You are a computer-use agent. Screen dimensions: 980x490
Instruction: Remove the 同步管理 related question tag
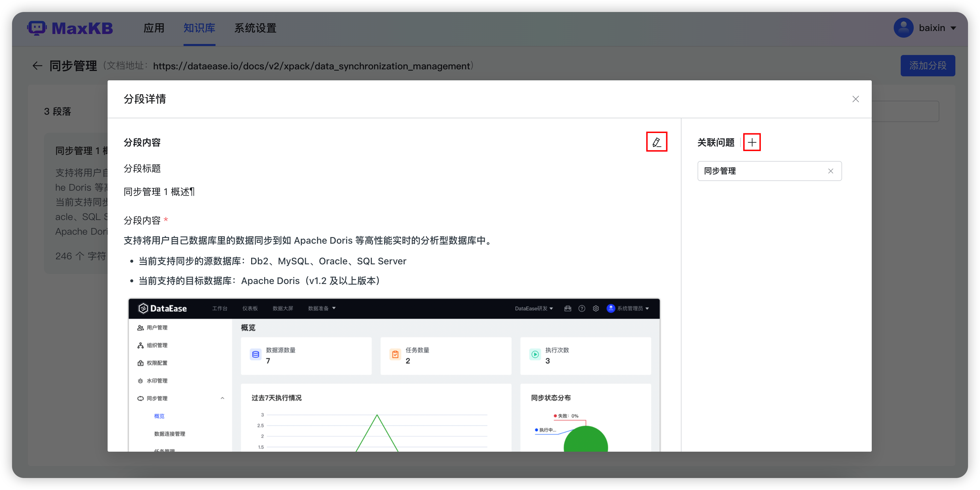(831, 171)
